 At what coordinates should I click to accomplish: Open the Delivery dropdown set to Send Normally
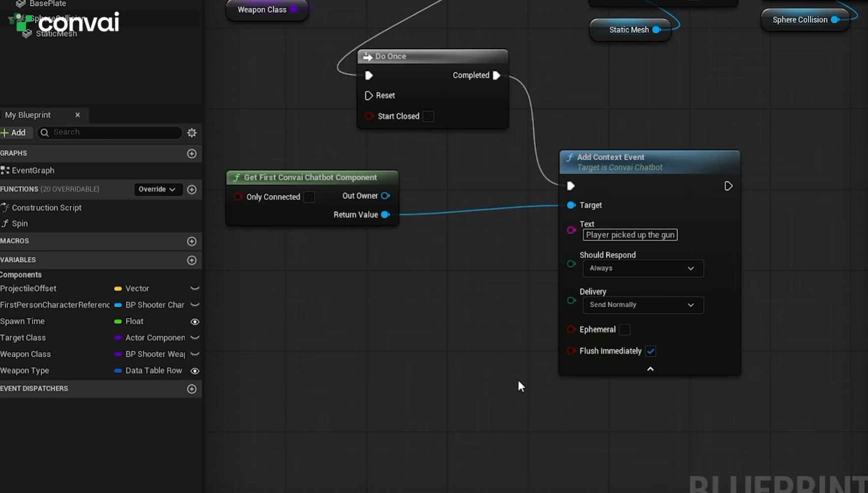[643, 305]
